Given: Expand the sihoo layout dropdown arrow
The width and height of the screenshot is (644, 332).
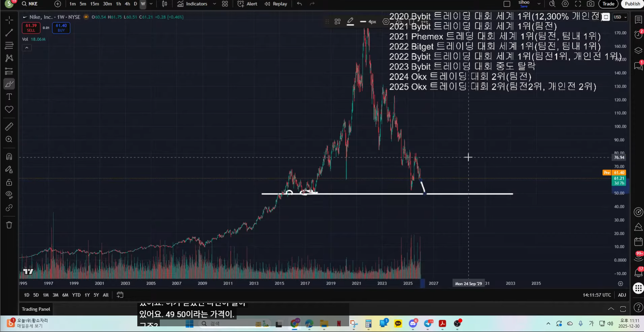Looking at the screenshot, I should [x=539, y=4].
